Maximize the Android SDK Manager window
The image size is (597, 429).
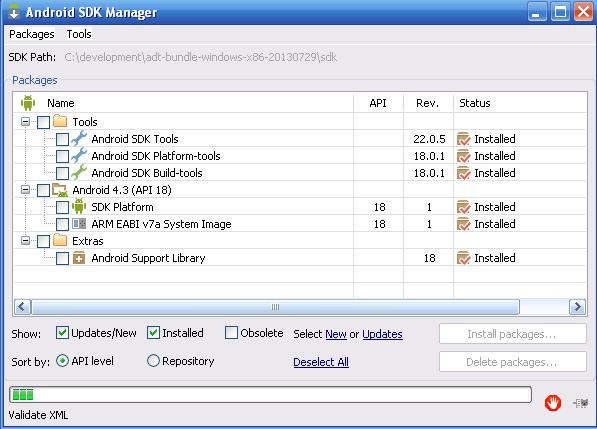tap(560, 11)
